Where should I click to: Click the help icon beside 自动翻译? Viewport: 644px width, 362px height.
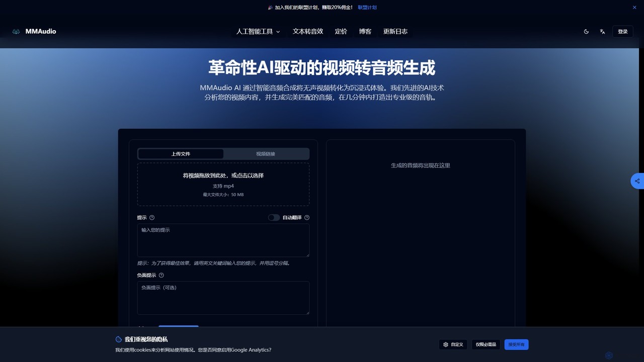pos(307,218)
